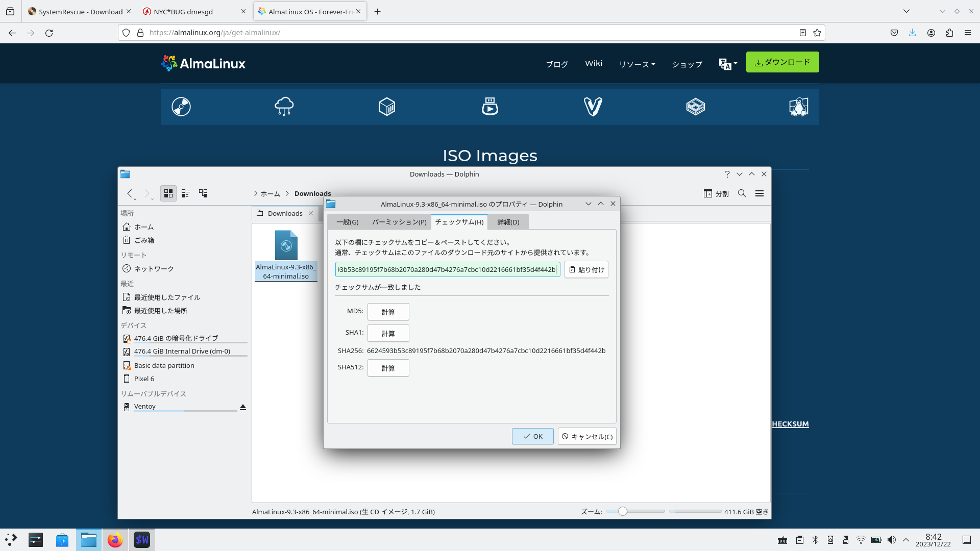Switch to the パーミッション(P) tab
This screenshot has width=980, height=551.
click(x=399, y=222)
